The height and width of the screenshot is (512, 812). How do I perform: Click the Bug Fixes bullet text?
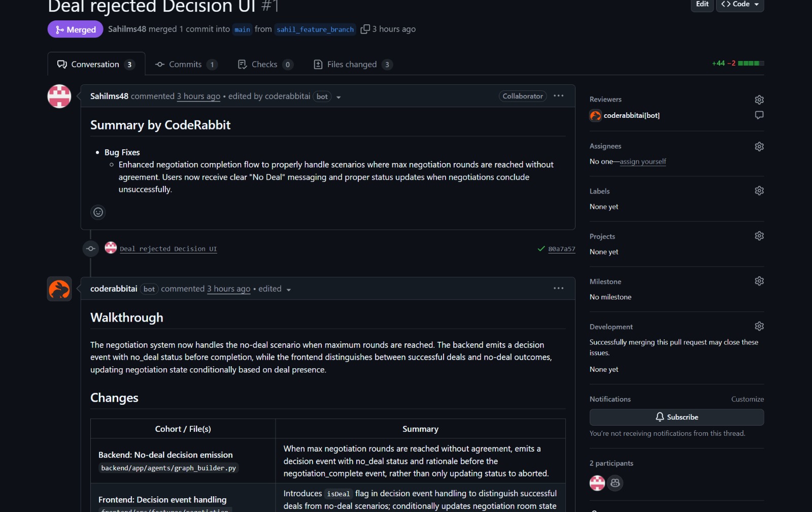122,152
